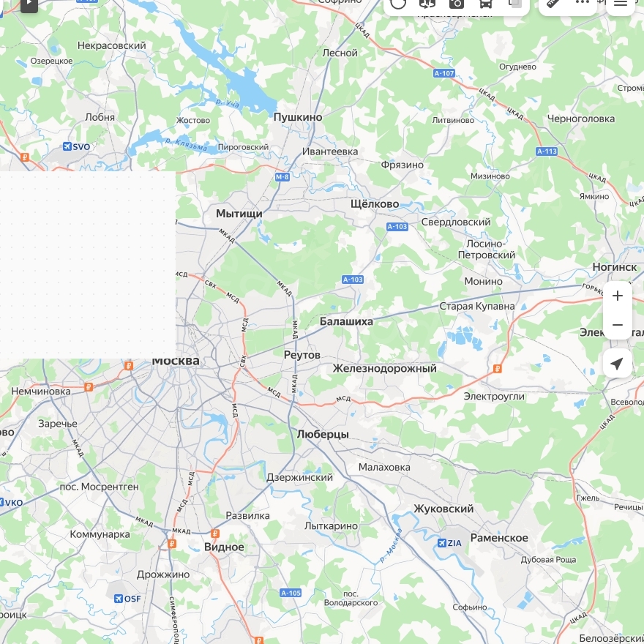The width and height of the screenshot is (644, 644).
Task: Click the Пушкино city label
Action: 298,117
